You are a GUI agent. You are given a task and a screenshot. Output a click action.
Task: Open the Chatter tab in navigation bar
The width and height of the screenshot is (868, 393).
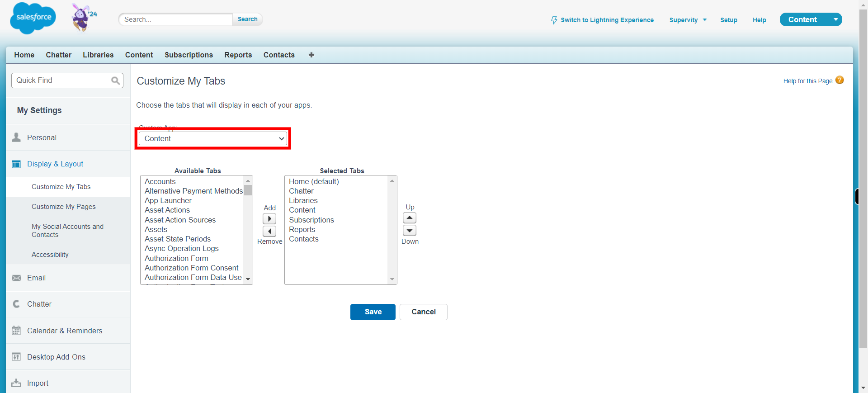click(x=59, y=55)
